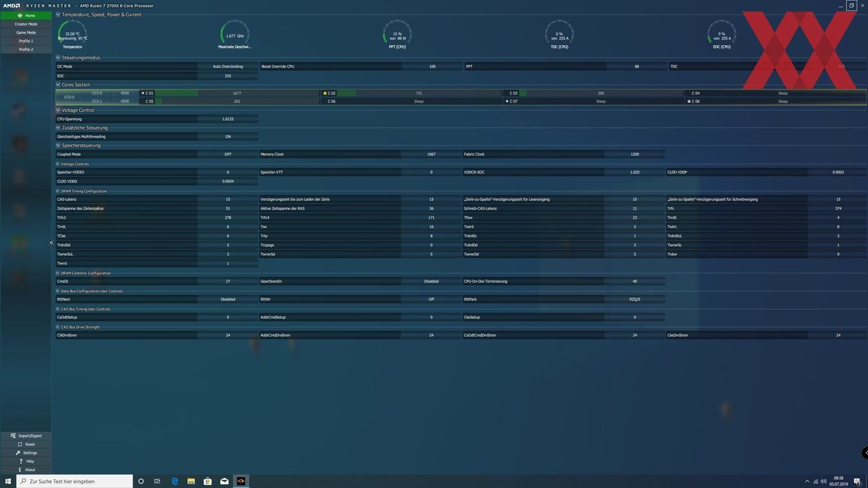Launch Microsoft Edge from the taskbar
The height and width of the screenshot is (488, 868).
click(x=174, y=481)
